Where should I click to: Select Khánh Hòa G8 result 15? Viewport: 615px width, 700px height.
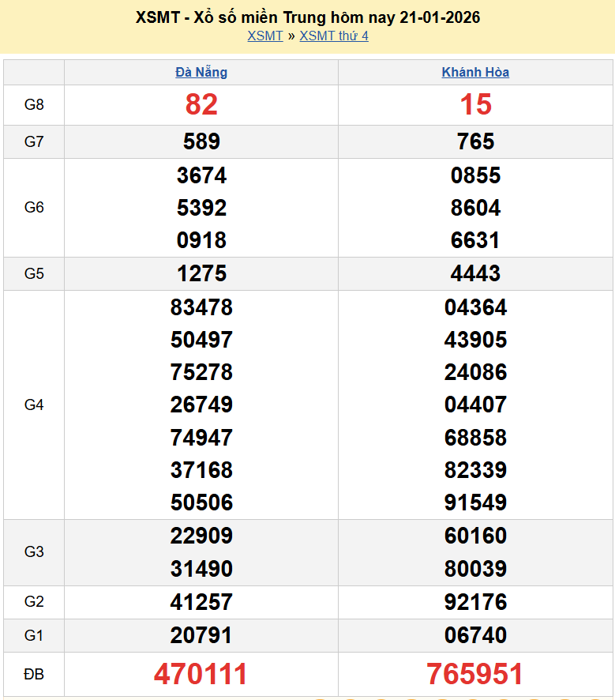475,104
